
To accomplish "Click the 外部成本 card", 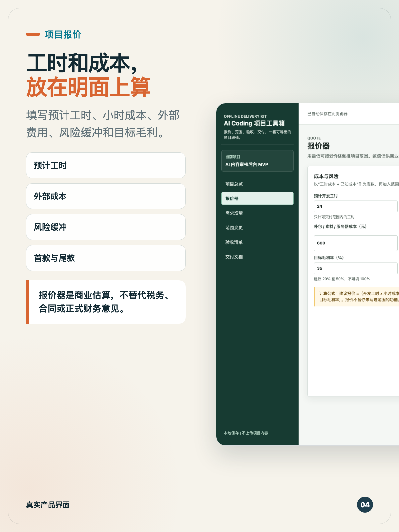I will click(106, 196).
